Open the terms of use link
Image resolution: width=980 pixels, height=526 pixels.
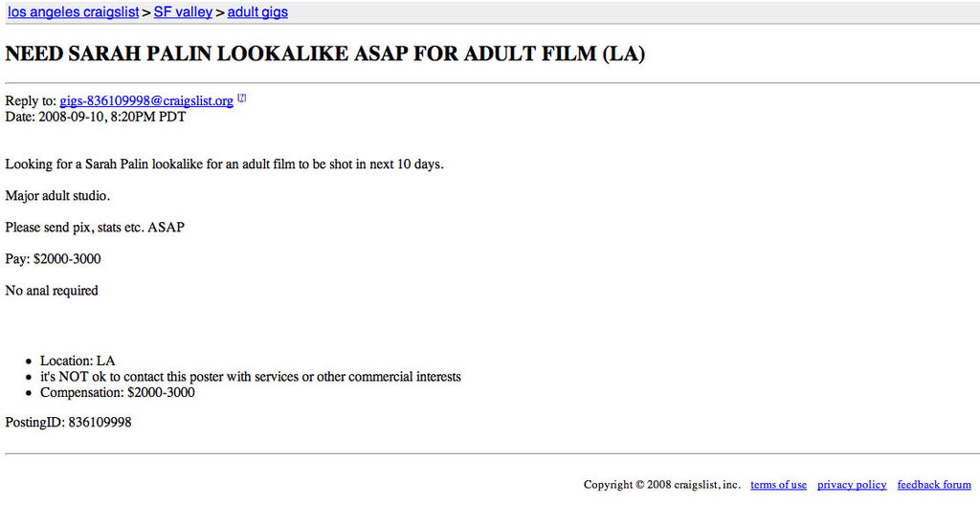[778, 485]
